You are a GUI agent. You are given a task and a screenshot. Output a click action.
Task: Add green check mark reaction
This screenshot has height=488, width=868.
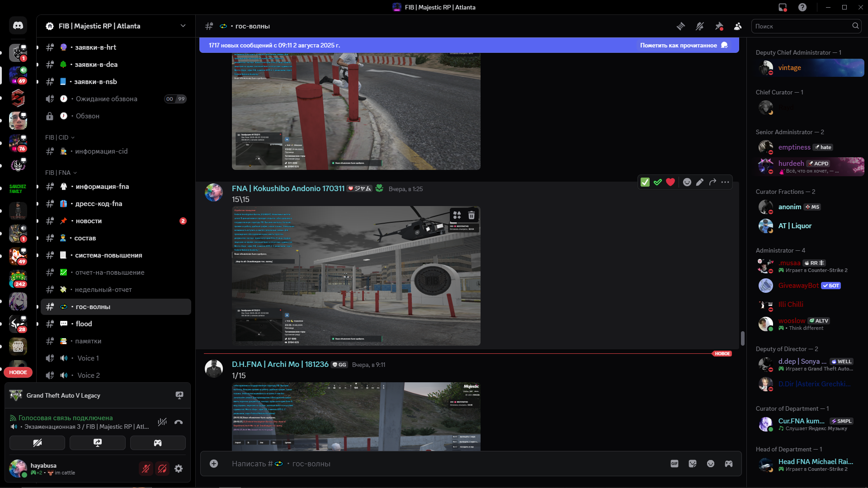tap(658, 182)
